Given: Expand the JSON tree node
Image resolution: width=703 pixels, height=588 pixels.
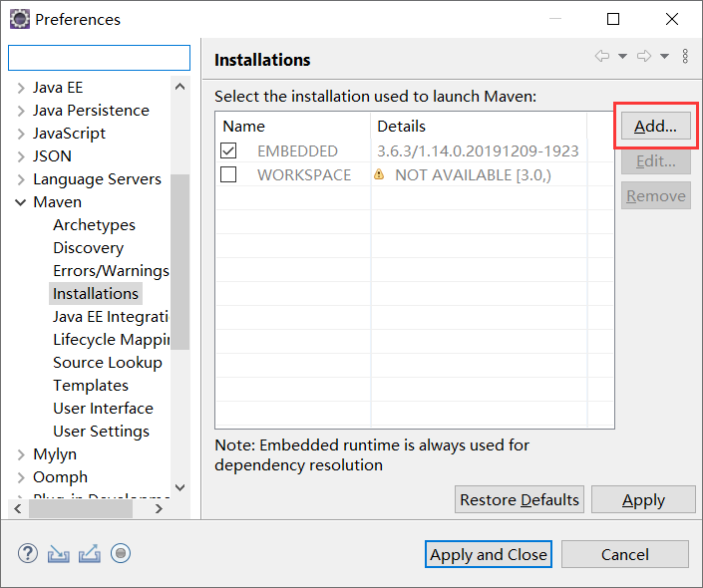Looking at the screenshot, I should point(21,156).
